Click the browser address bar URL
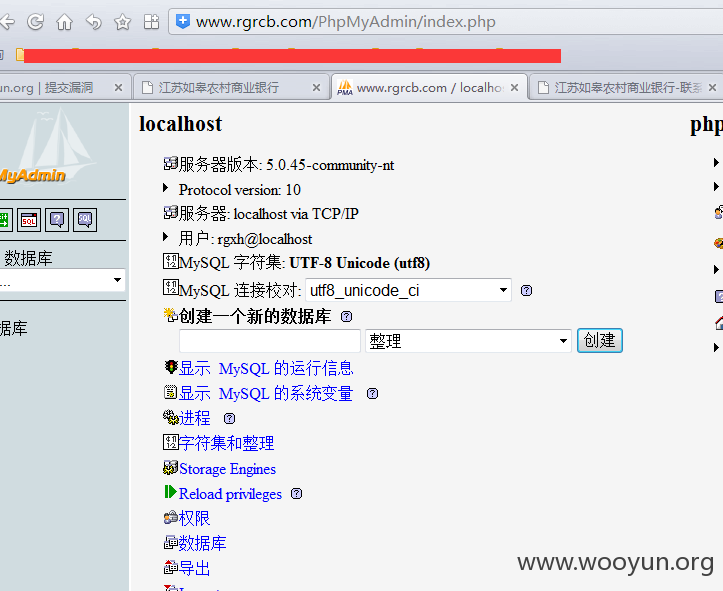The width and height of the screenshot is (723, 591). click(x=346, y=22)
